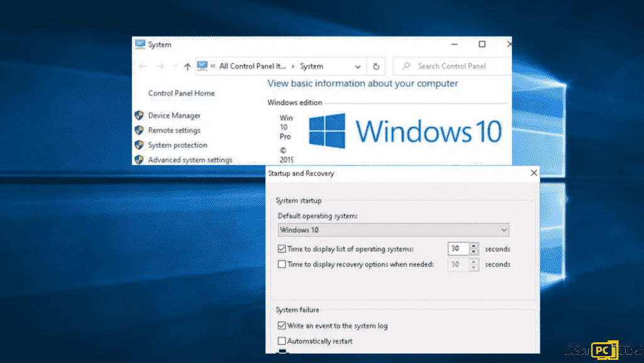This screenshot has width=644, height=363.
Task: Open the Default operating system dropdown
Action: pyautogui.click(x=393, y=230)
